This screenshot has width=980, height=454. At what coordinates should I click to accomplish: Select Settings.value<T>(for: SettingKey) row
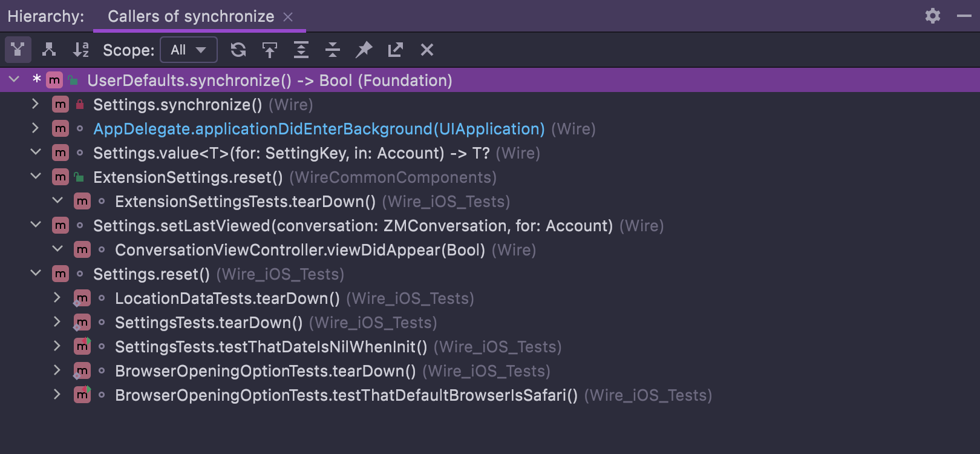(490, 153)
